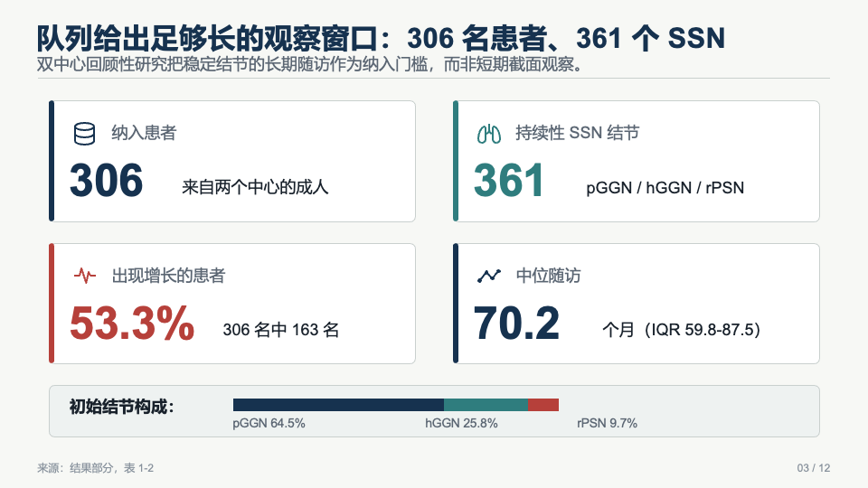Click the text 个月 (IQR 59.8-87.5)

[682, 330]
